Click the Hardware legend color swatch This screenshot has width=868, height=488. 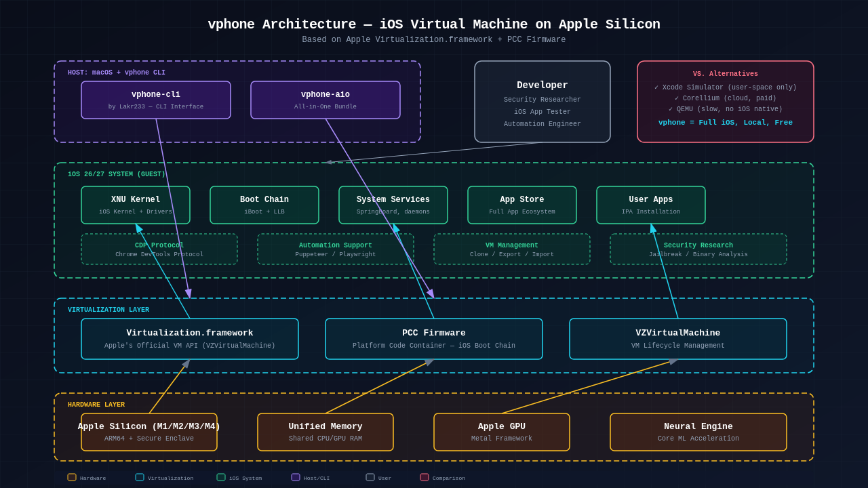[72, 477]
